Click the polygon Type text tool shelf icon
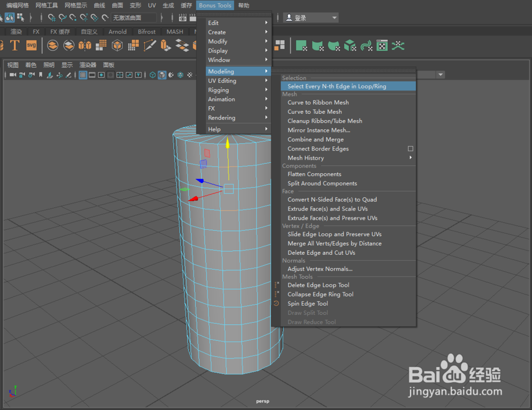This screenshot has height=410, width=532. click(14, 45)
